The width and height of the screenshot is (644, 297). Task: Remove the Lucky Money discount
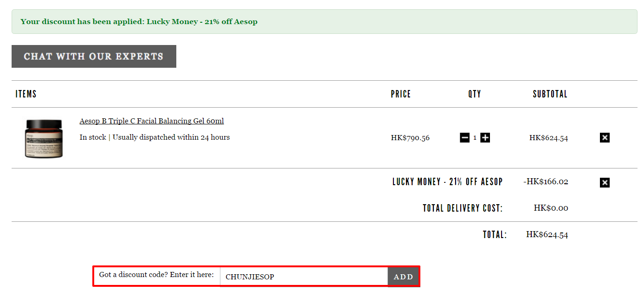[605, 182]
